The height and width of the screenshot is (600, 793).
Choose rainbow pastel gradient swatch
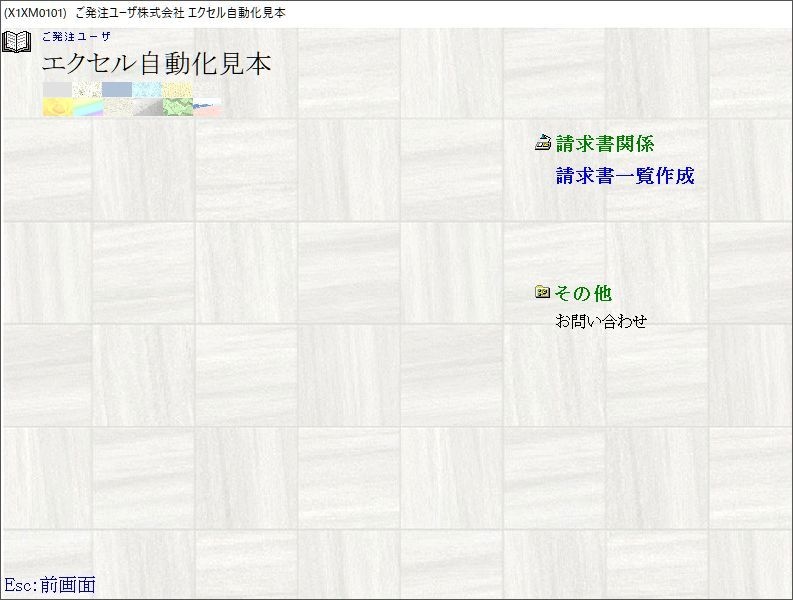click(x=88, y=107)
